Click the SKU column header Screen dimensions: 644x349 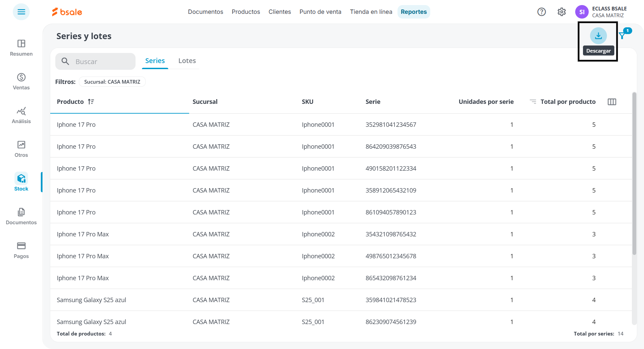(308, 101)
